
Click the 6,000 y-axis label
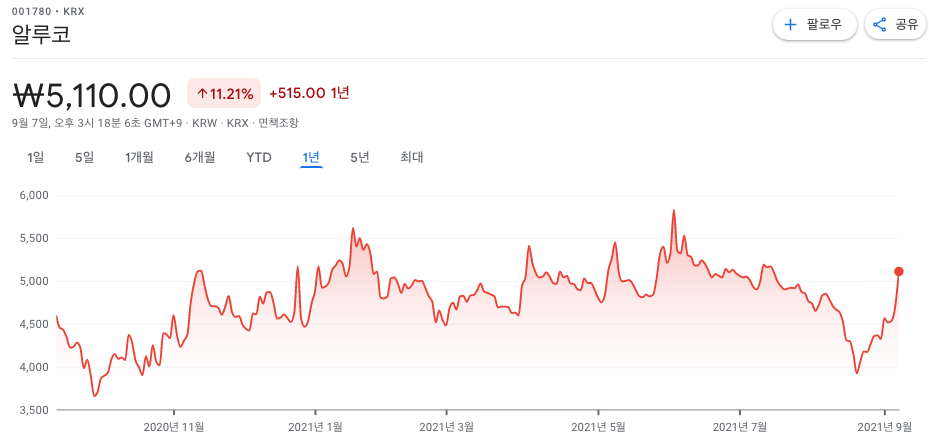tap(35, 195)
